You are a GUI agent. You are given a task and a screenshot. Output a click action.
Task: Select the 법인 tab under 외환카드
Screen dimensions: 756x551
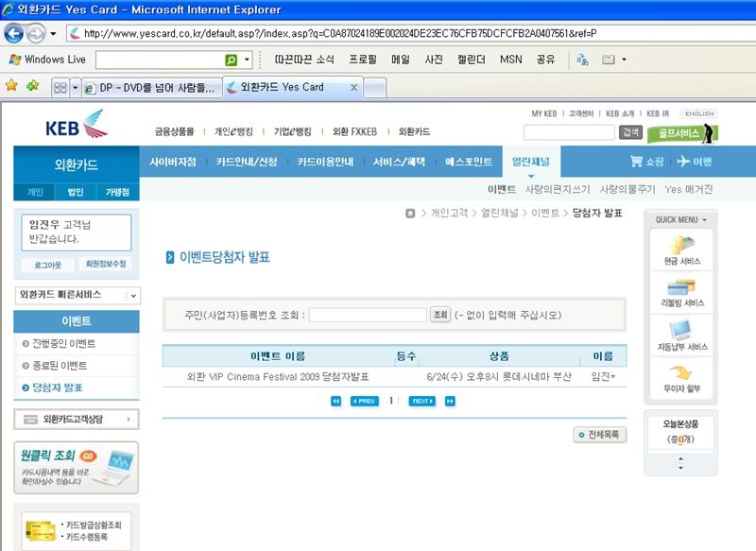pos(76,192)
